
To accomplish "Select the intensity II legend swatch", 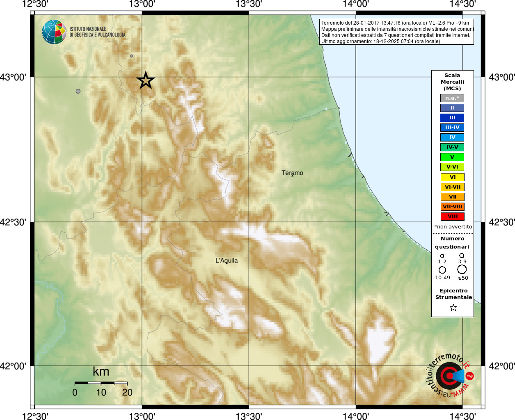I will tap(452, 108).
